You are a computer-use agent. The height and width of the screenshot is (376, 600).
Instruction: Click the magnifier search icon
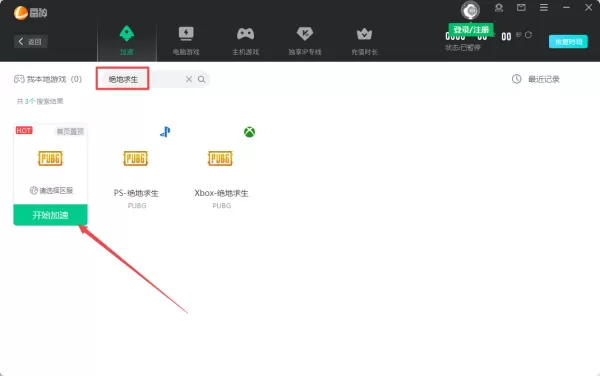(201, 79)
